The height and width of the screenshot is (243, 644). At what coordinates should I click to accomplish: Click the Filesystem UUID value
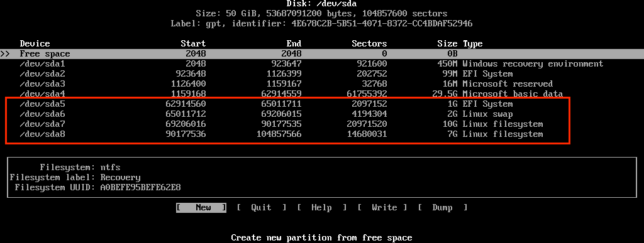click(x=140, y=188)
